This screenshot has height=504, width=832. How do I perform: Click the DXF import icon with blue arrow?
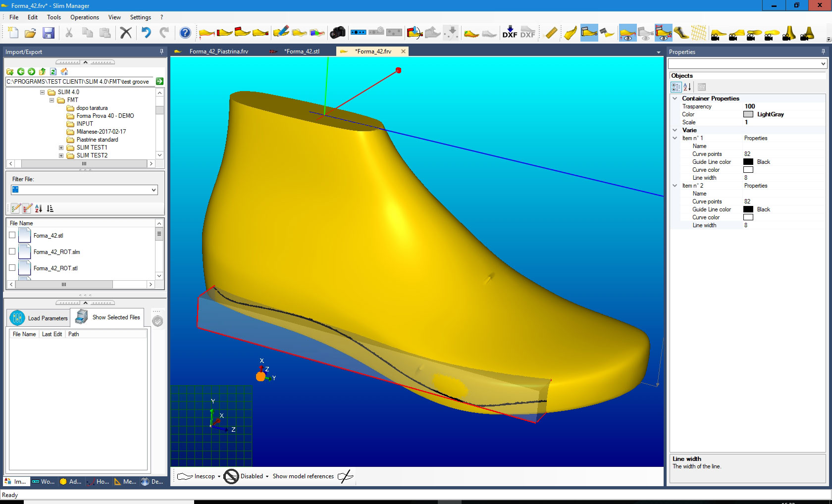(510, 33)
